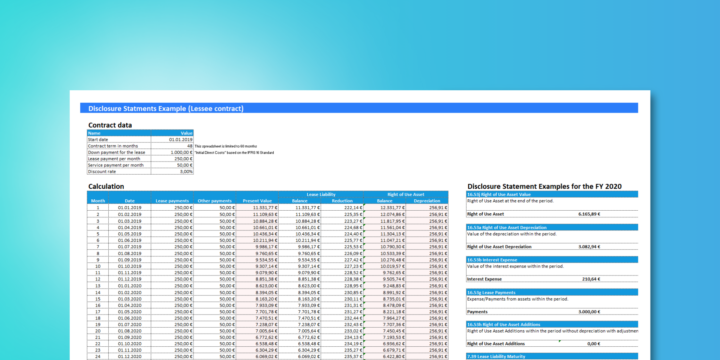Click the date cell 01.01.2020

click(x=129, y=286)
